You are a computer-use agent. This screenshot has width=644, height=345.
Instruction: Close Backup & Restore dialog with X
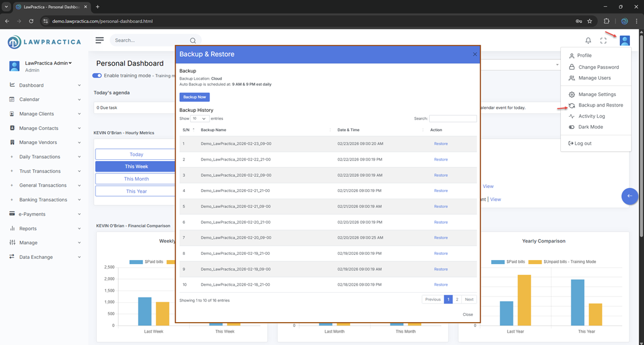point(475,54)
